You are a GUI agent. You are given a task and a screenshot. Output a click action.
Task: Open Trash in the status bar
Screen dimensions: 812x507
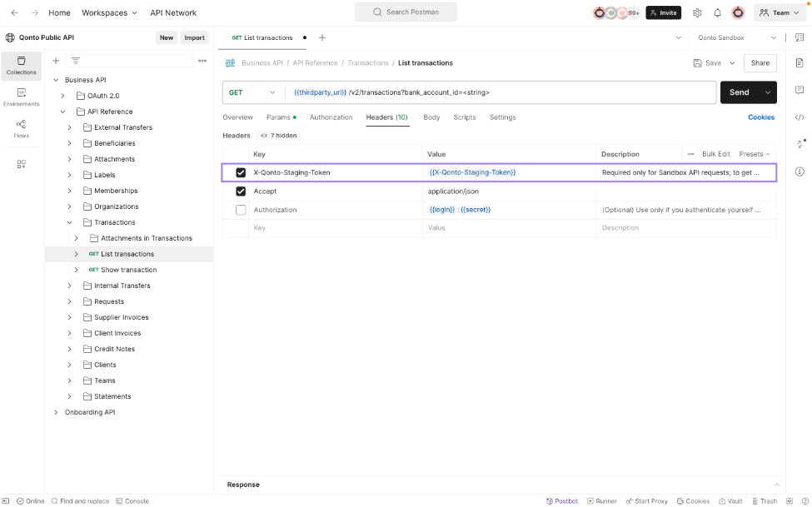pos(765,501)
